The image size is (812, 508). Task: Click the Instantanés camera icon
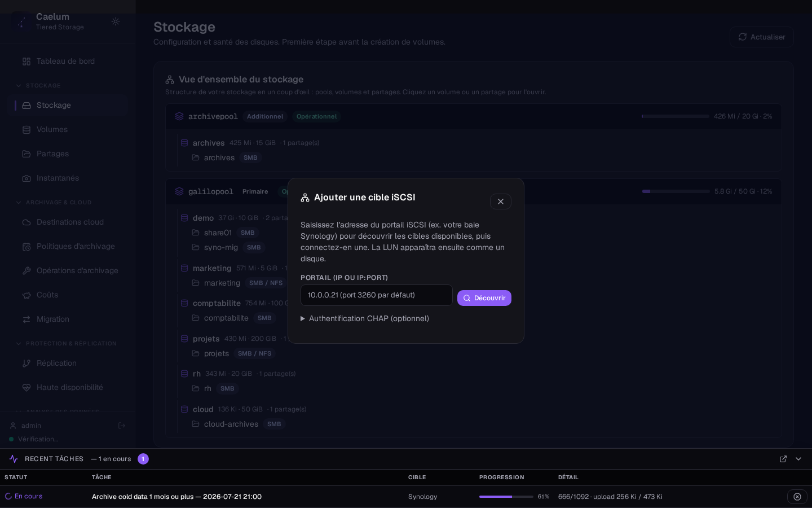27,178
